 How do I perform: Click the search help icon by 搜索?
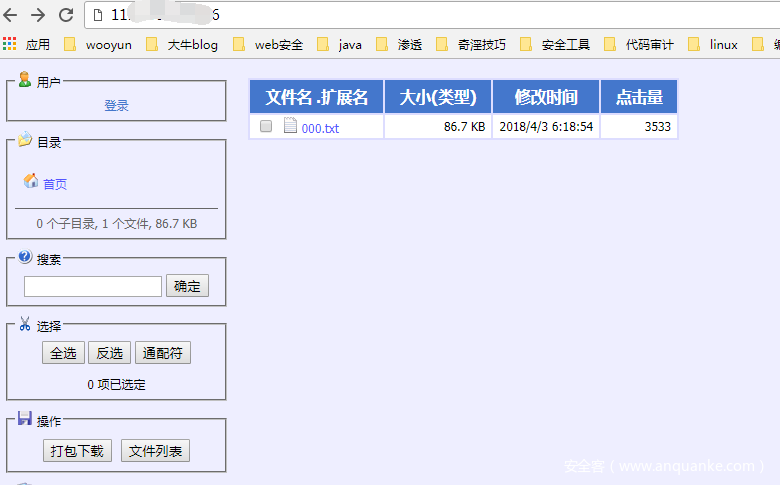[25, 257]
